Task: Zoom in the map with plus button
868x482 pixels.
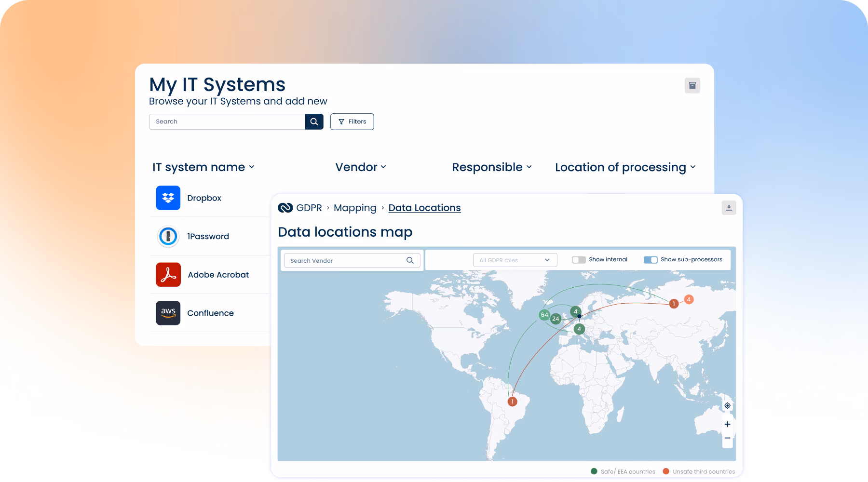Action: (x=728, y=424)
